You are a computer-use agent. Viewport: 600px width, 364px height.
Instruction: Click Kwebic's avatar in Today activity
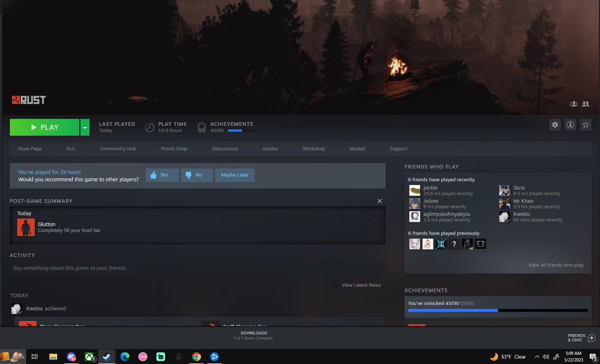point(16,309)
